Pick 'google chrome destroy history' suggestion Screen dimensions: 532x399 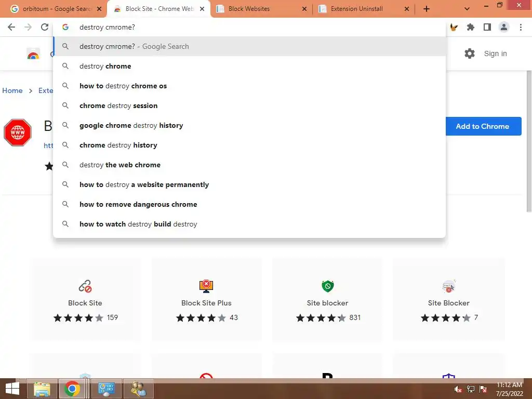coord(249,125)
